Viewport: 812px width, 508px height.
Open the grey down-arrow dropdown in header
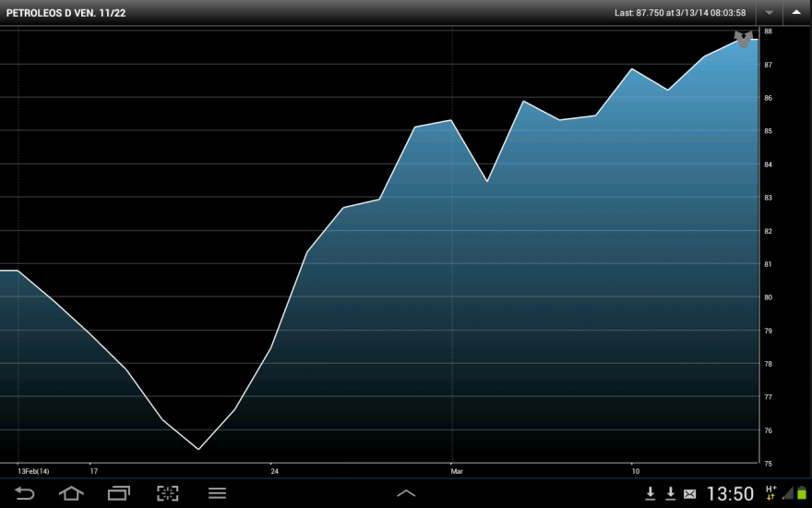pos(769,12)
